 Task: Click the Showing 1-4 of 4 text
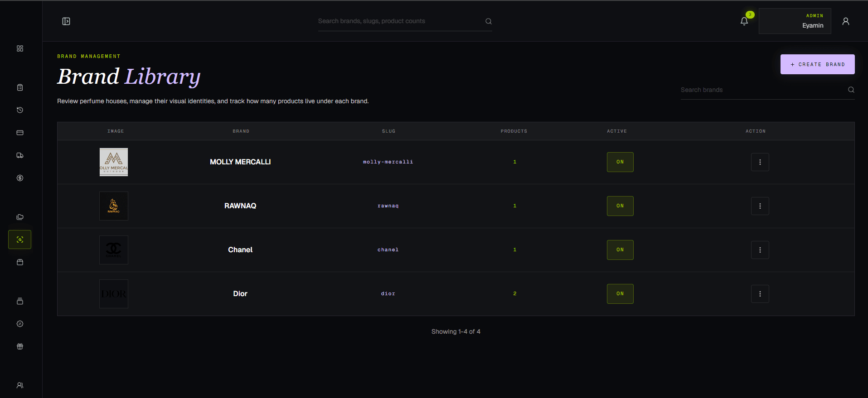click(456, 332)
